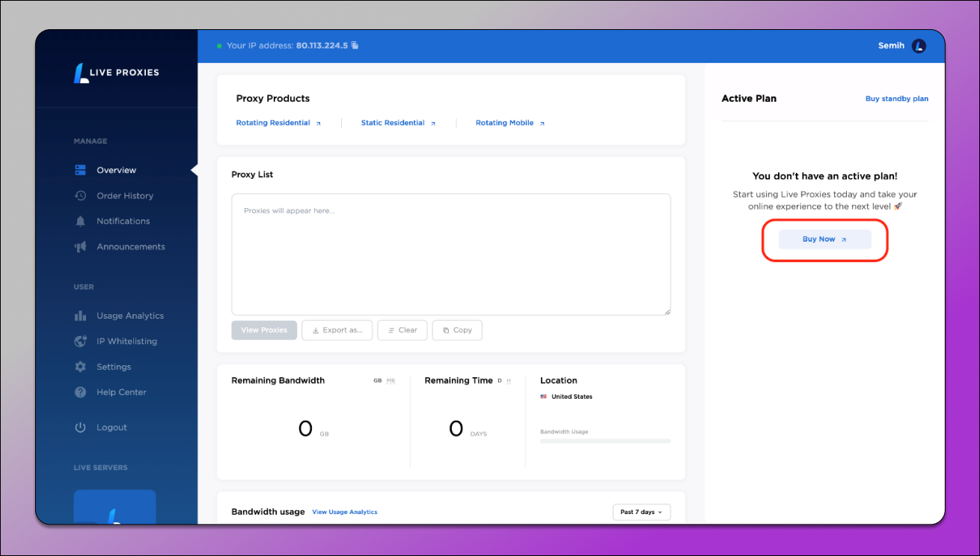980x556 pixels.
Task: Click the Logout power icon
Action: coord(81,427)
